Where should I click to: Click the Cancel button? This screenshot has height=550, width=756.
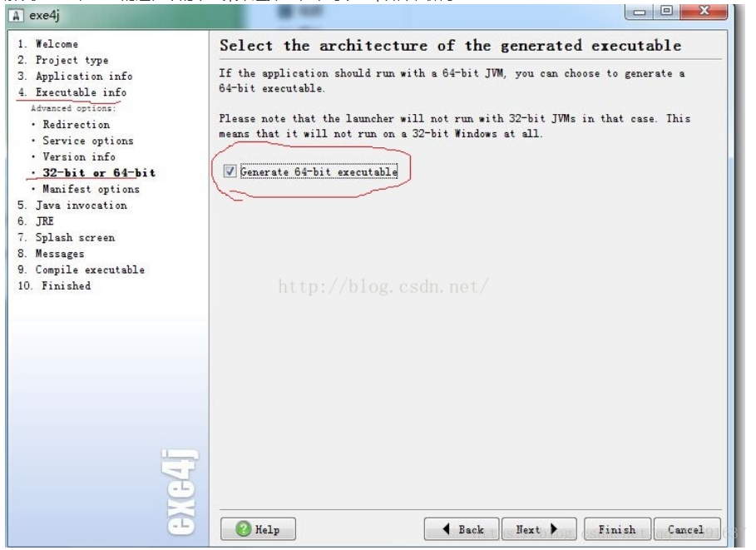[x=685, y=529]
